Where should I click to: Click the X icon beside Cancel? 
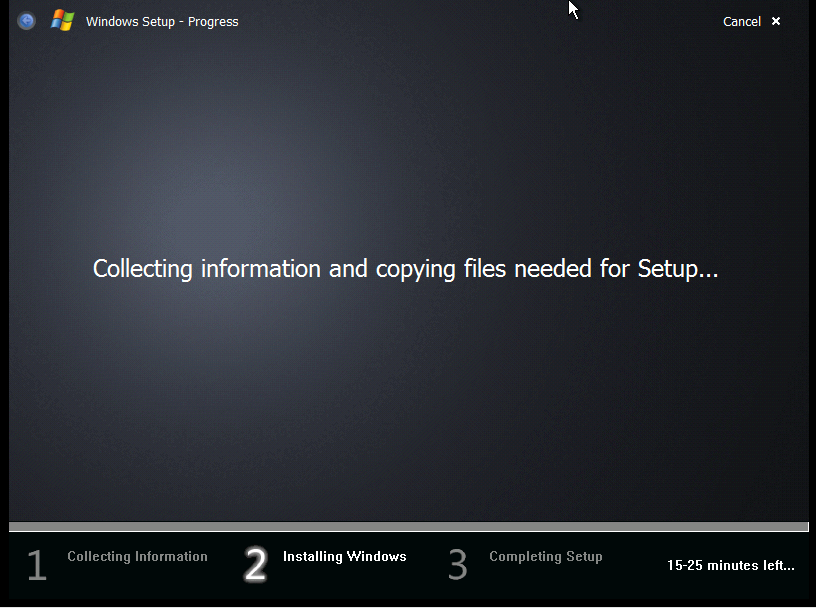pos(776,21)
